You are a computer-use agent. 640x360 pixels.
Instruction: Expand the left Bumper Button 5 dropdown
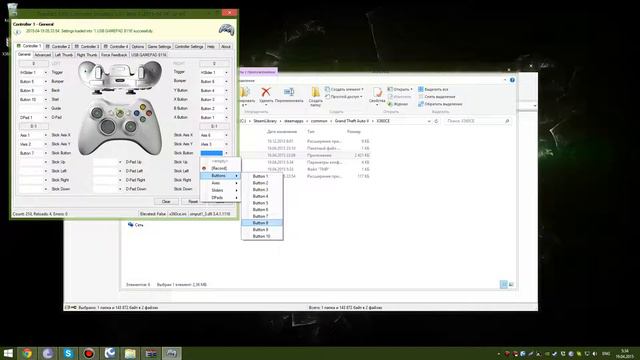(x=45, y=82)
